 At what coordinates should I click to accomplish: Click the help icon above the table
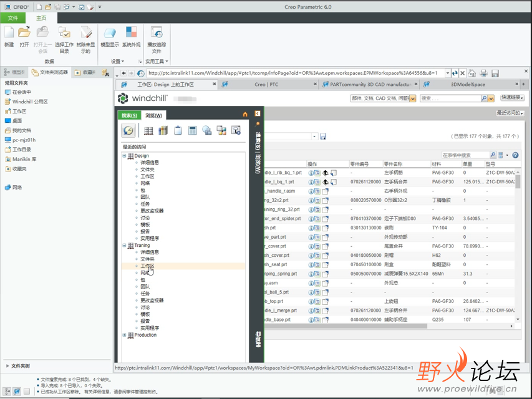[515, 155]
